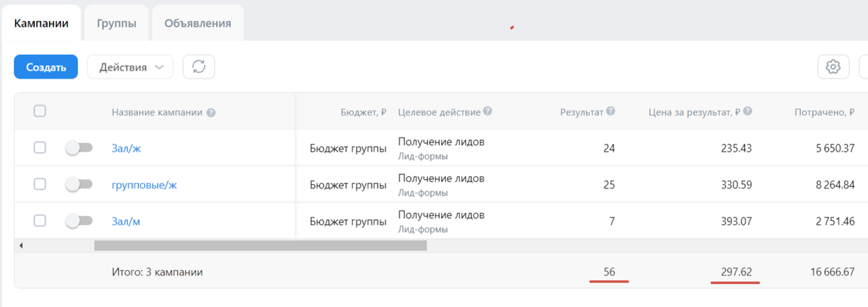Open the Действия dropdown
The height and width of the screenshot is (307, 868).
[130, 67]
